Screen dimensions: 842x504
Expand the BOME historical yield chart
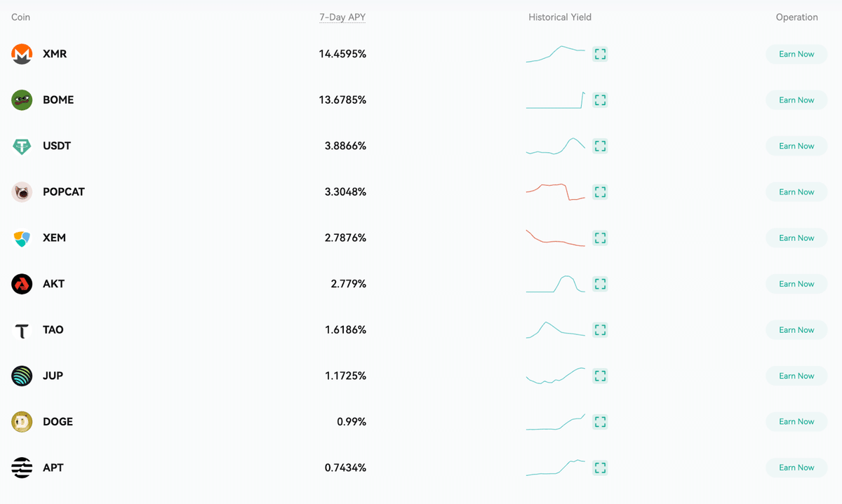click(x=600, y=100)
